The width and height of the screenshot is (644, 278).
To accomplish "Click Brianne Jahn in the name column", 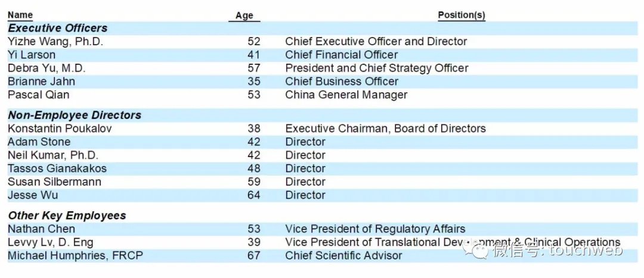I will point(41,82).
